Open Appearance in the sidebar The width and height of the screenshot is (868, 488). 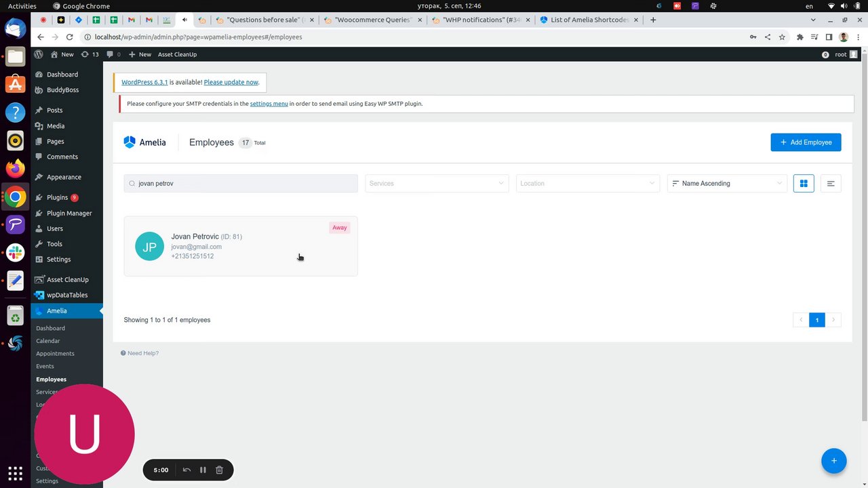pyautogui.click(x=64, y=177)
